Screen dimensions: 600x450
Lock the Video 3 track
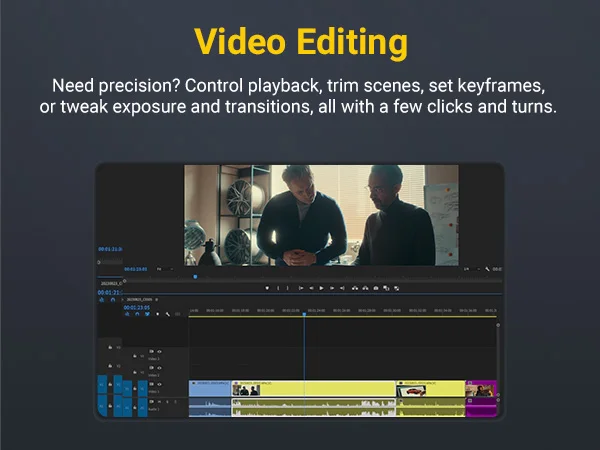pos(135,356)
